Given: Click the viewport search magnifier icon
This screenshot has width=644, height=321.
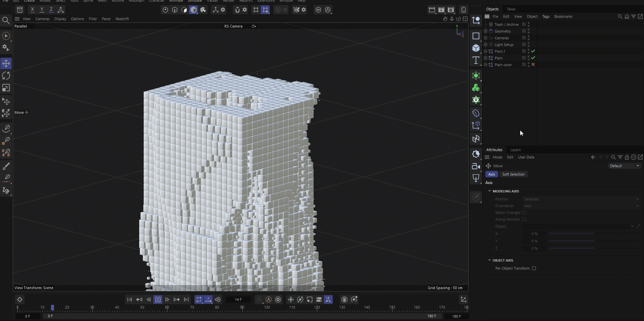Looking at the screenshot, I should (x=6, y=21).
